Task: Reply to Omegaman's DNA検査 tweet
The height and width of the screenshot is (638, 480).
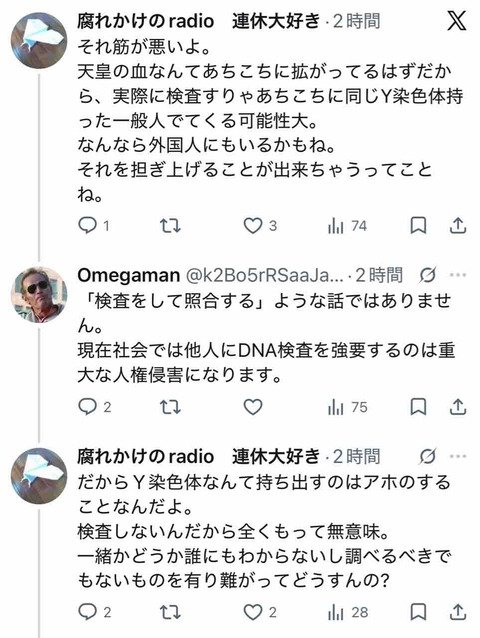Action: 87,406
